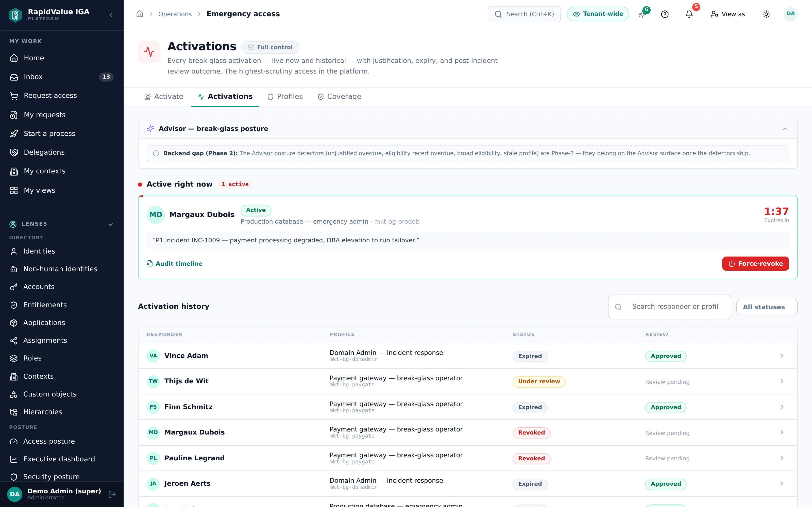Viewport: 812px width, 507px height.
Task: Click the home breadcrumb icon
Action: 140,14
